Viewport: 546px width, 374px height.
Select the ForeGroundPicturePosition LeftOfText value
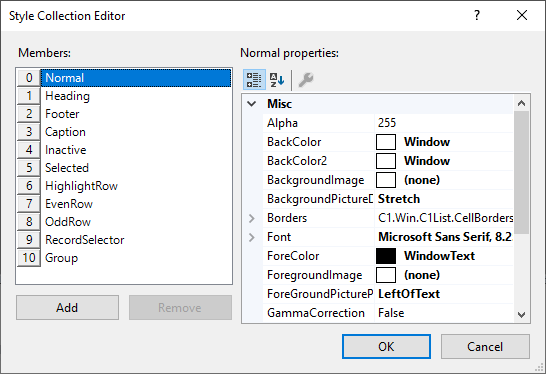[x=409, y=294]
